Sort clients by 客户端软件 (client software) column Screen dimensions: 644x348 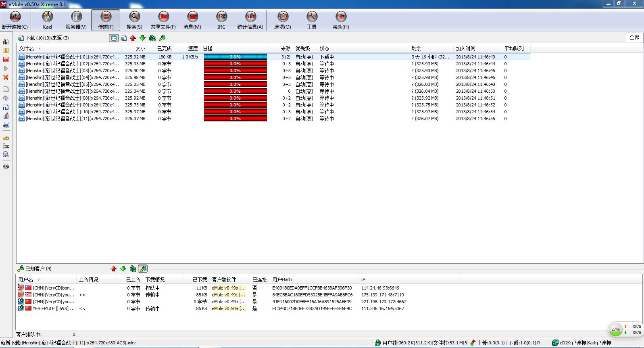tap(230, 279)
